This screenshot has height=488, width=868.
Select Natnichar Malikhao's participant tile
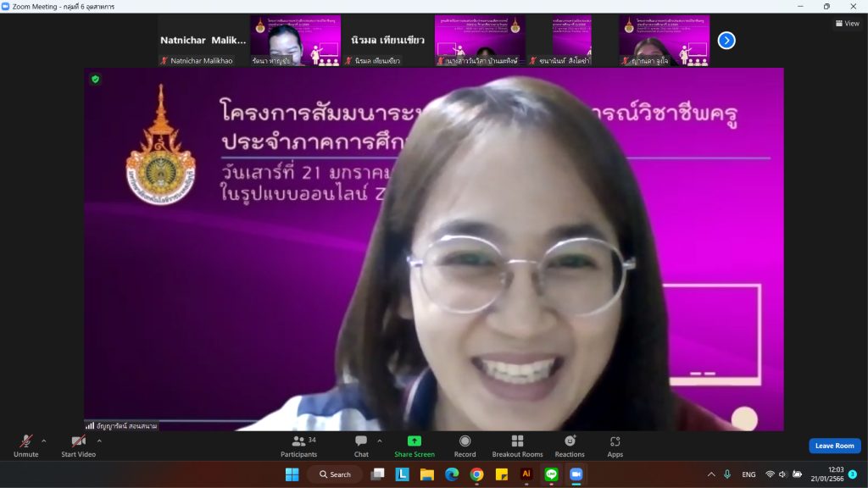(203, 41)
